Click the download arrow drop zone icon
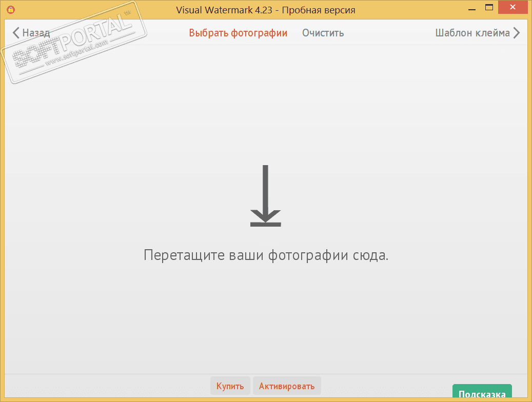The image size is (532, 402). tap(266, 196)
